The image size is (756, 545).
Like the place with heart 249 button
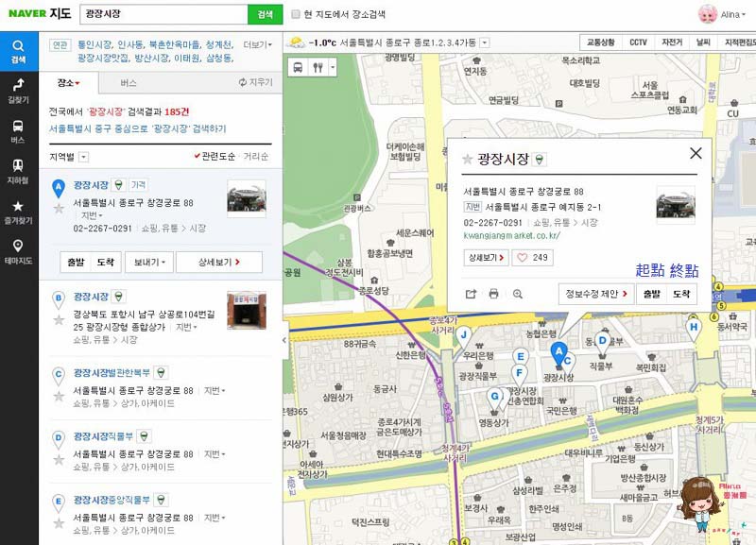[x=532, y=258]
